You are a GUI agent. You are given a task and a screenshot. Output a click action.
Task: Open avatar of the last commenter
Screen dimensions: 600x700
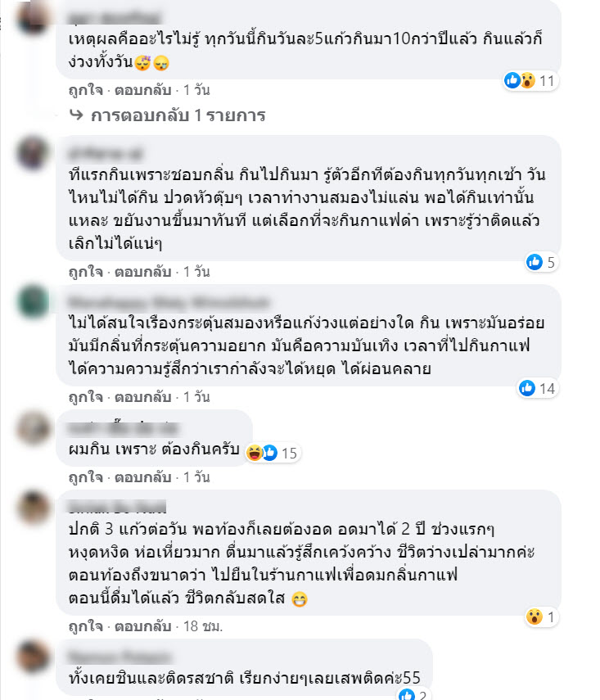click(x=33, y=657)
